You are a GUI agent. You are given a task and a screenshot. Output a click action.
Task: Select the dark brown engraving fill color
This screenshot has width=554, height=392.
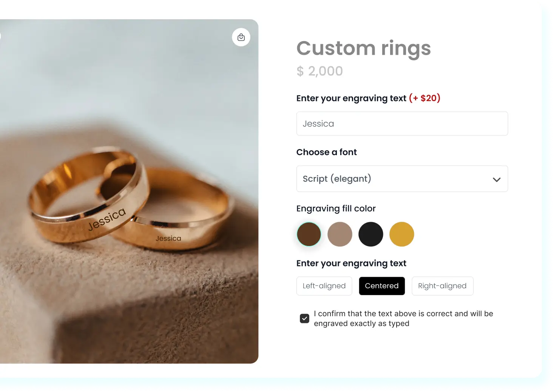pyautogui.click(x=309, y=234)
